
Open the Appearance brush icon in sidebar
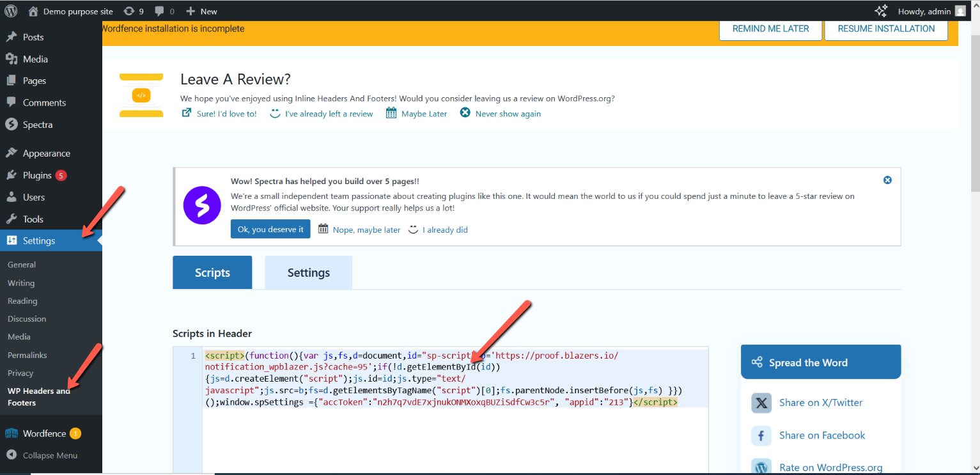(12, 153)
